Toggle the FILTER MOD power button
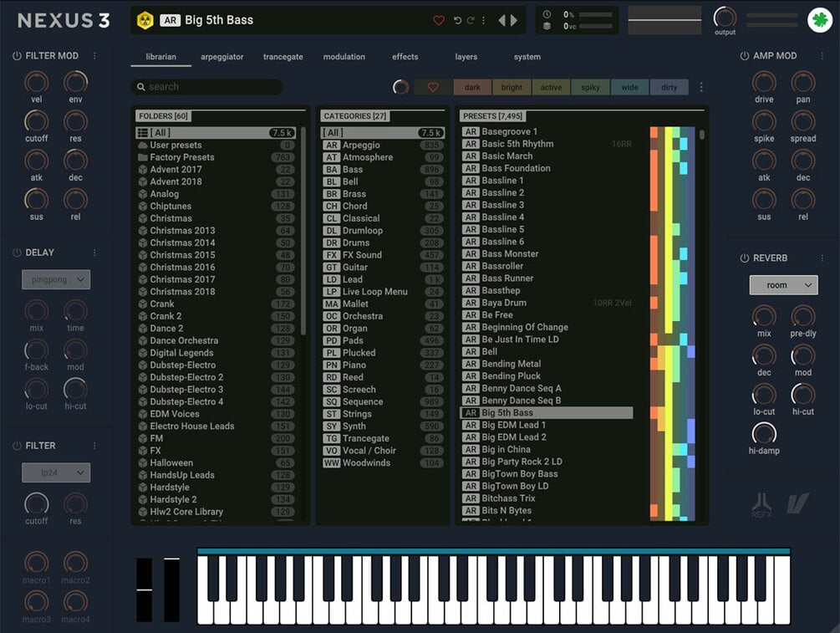The width and height of the screenshot is (840, 633). pyautogui.click(x=17, y=56)
